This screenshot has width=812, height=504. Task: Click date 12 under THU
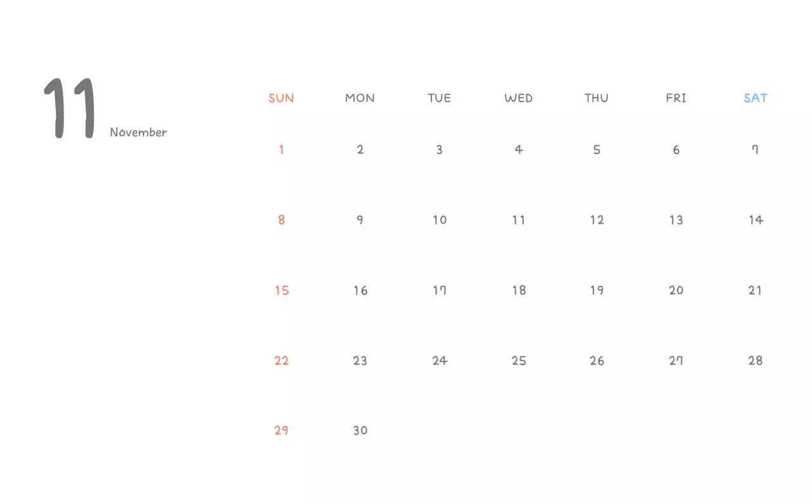597,221
